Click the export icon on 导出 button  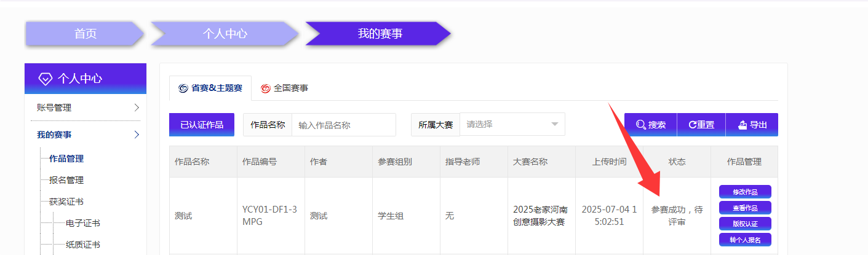coord(743,125)
